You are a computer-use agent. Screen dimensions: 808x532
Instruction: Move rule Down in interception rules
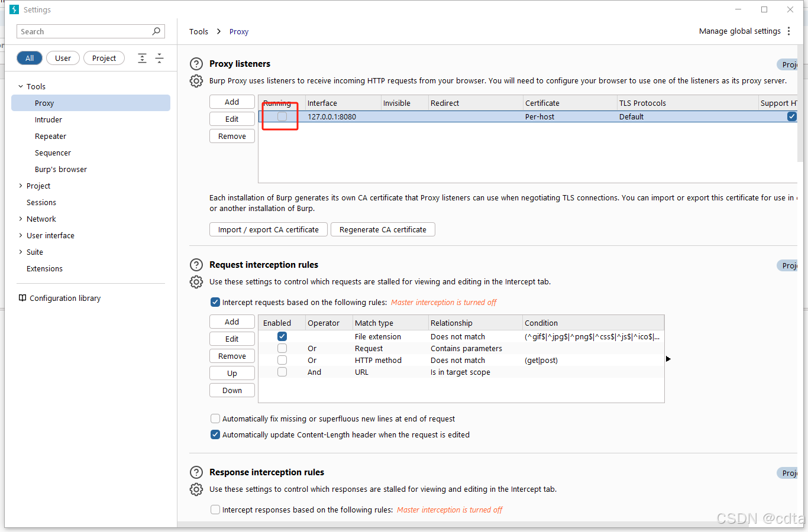232,390
